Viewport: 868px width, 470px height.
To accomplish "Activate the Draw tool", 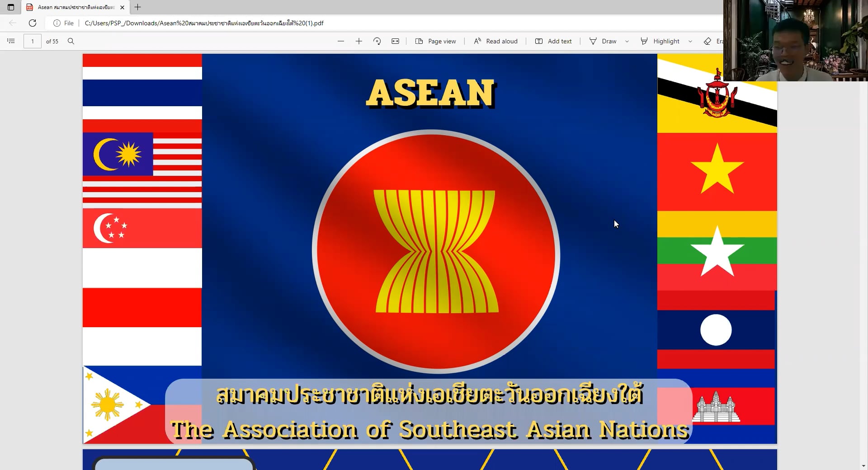I will click(x=603, y=41).
